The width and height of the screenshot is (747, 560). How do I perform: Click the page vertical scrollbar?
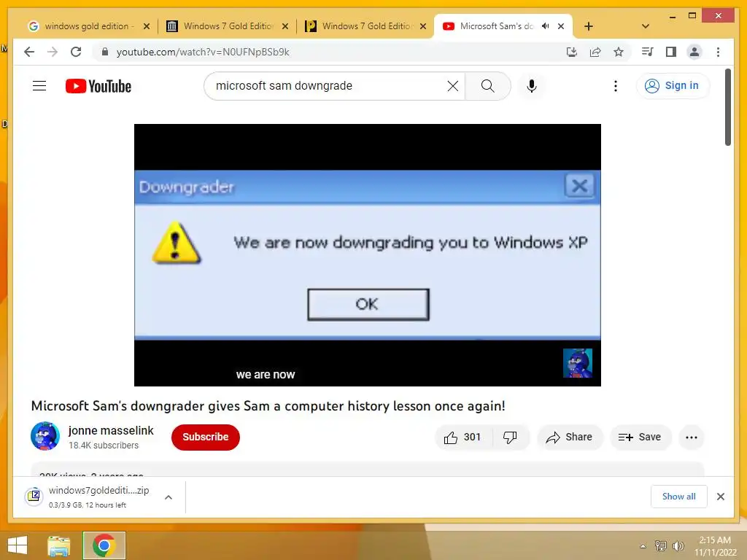[727, 107]
